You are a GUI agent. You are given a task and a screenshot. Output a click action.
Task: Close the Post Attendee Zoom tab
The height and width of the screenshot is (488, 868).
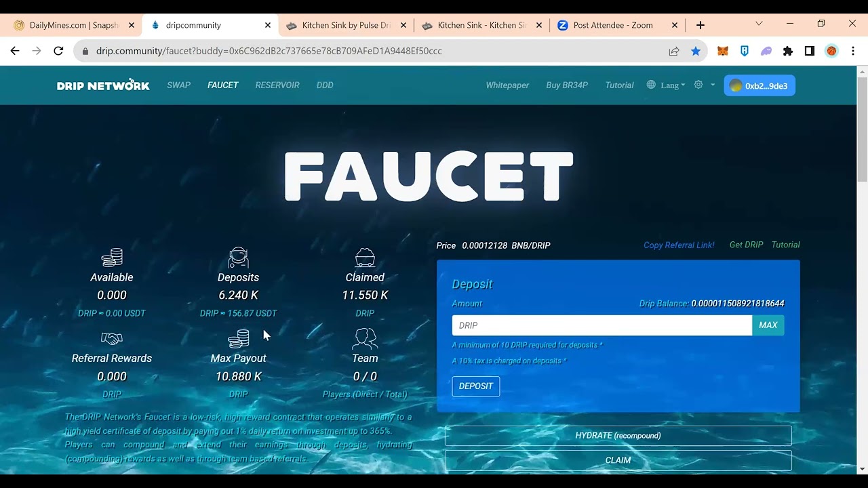675,25
